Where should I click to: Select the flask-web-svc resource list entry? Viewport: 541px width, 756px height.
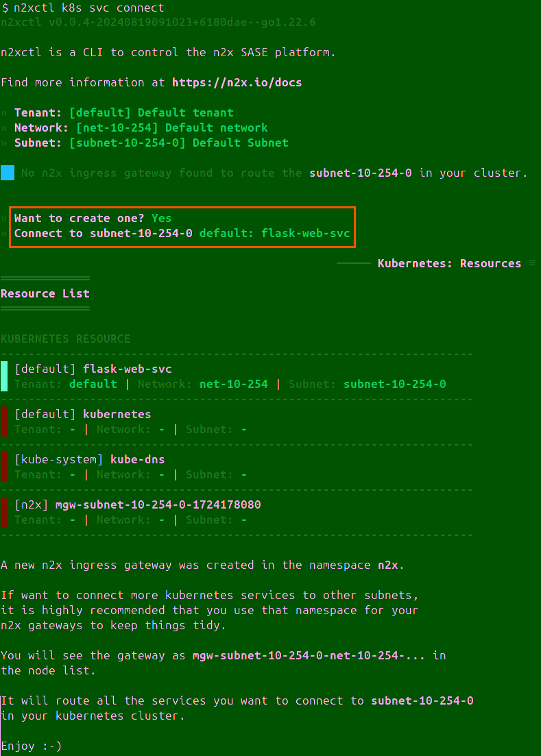pyautogui.click(x=127, y=369)
